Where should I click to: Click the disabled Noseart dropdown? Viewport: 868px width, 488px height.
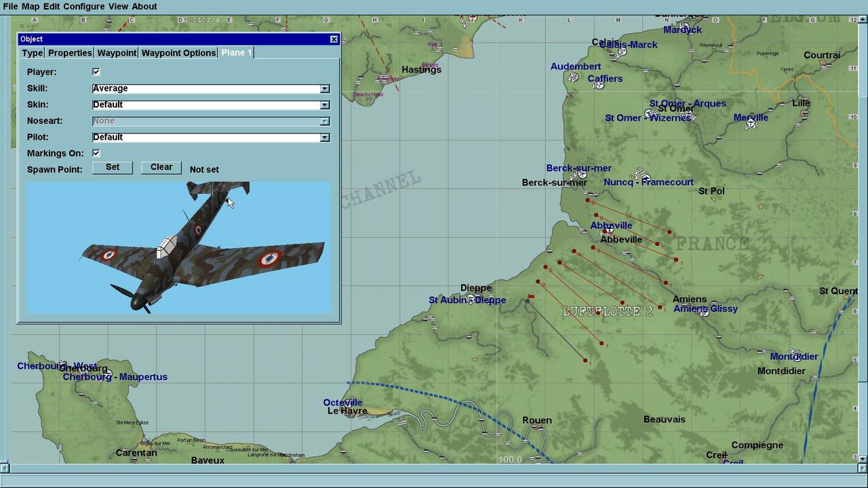pos(211,121)
